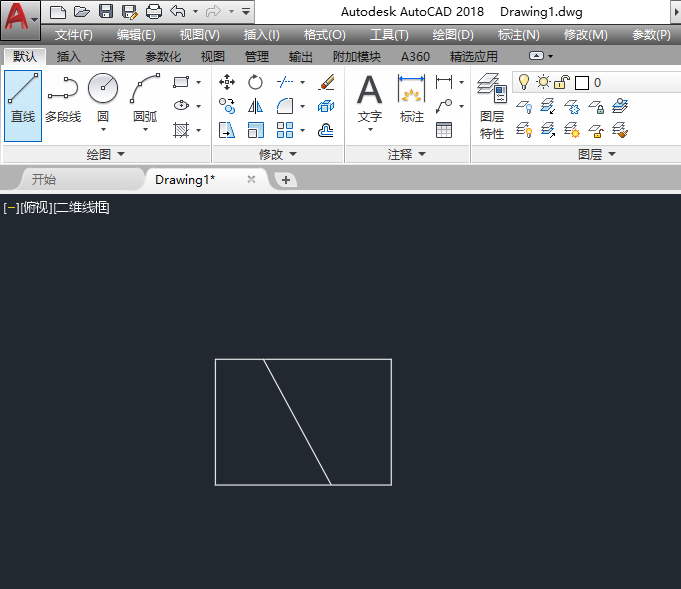
Task: Click the Open file icon
Action: click(82, 12)
